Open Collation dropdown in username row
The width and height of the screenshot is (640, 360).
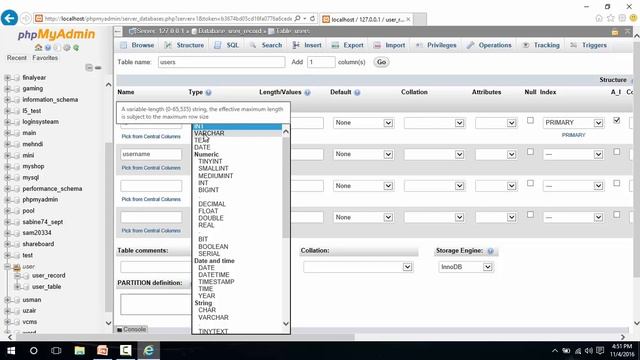pos(434,154)
